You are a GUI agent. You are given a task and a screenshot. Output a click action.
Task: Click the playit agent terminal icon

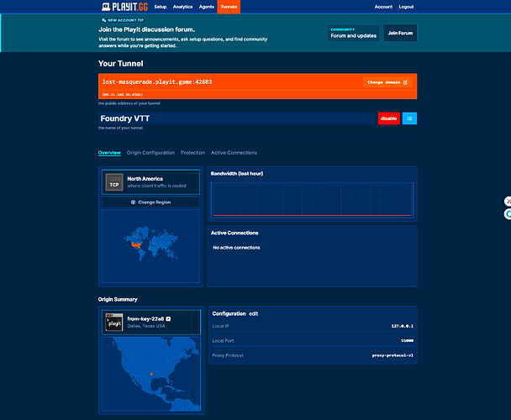(114, 323)
